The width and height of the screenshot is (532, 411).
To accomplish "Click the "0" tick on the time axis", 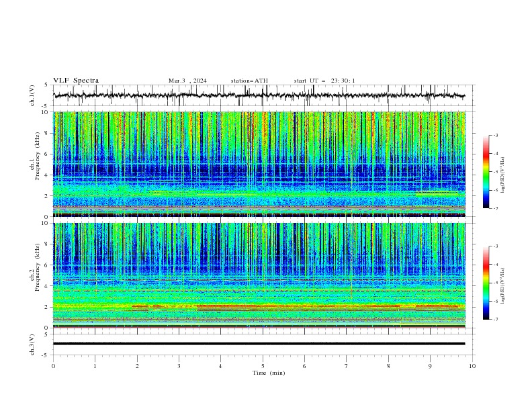I will point(53,366).
